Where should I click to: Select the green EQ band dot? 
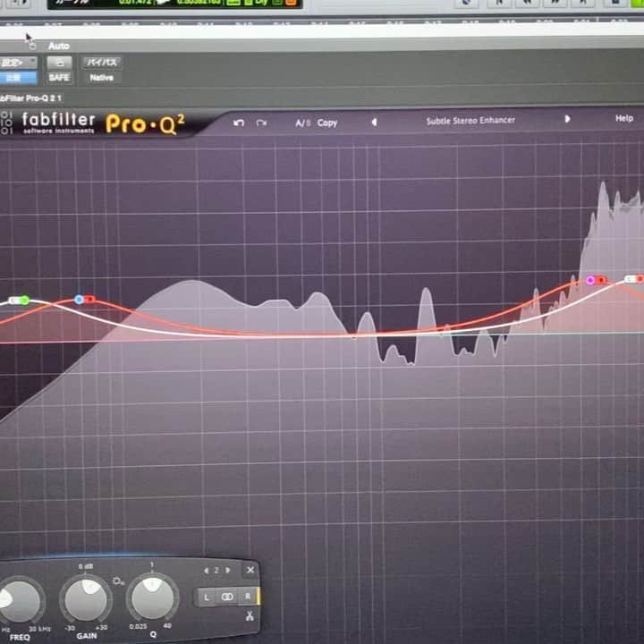click(24, 301)
